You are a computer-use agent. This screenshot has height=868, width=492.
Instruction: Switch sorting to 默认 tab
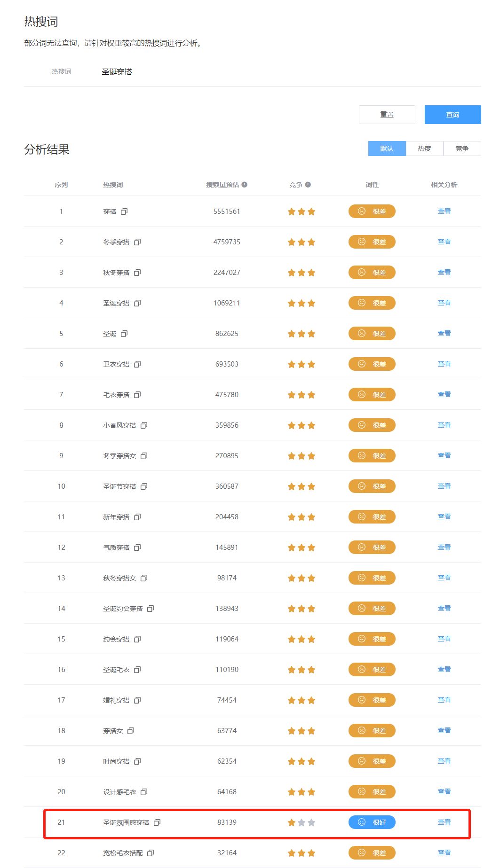pos(387,149)
